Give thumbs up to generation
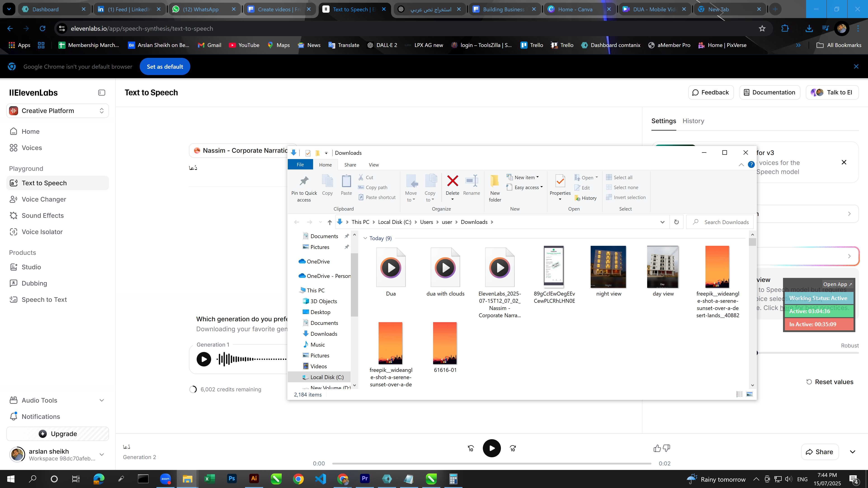 tap(657, 448)
